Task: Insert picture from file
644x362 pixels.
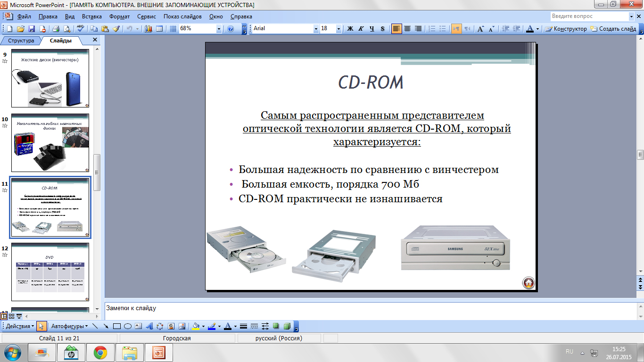Action: click(182, 326)
